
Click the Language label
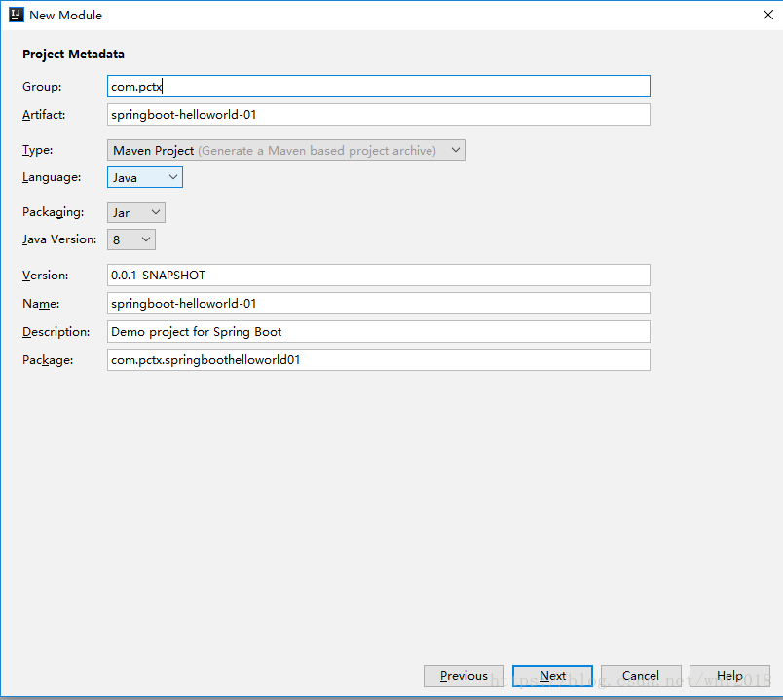[52, 177]
